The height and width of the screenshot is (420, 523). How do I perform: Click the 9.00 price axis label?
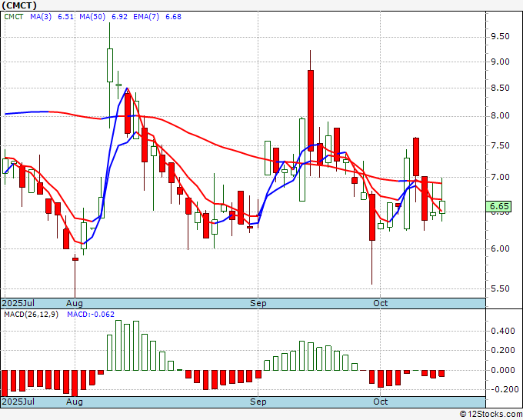(500, 62)
